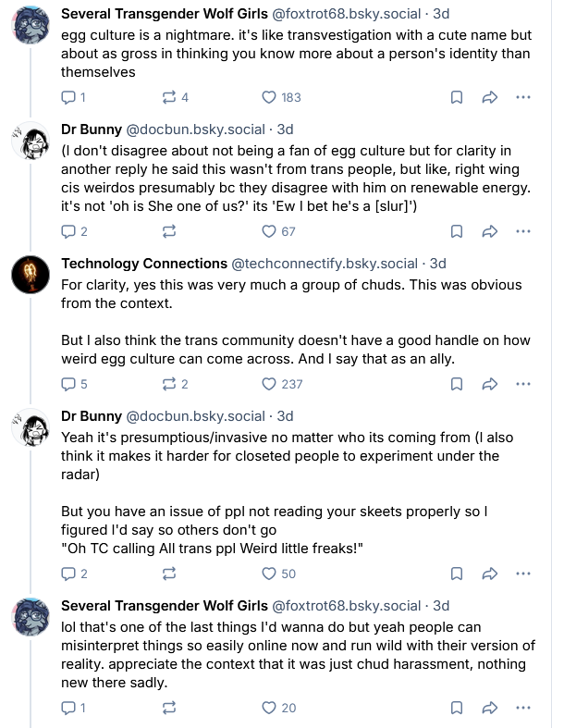Open Technology Connections profile name link

coord(143,264)
